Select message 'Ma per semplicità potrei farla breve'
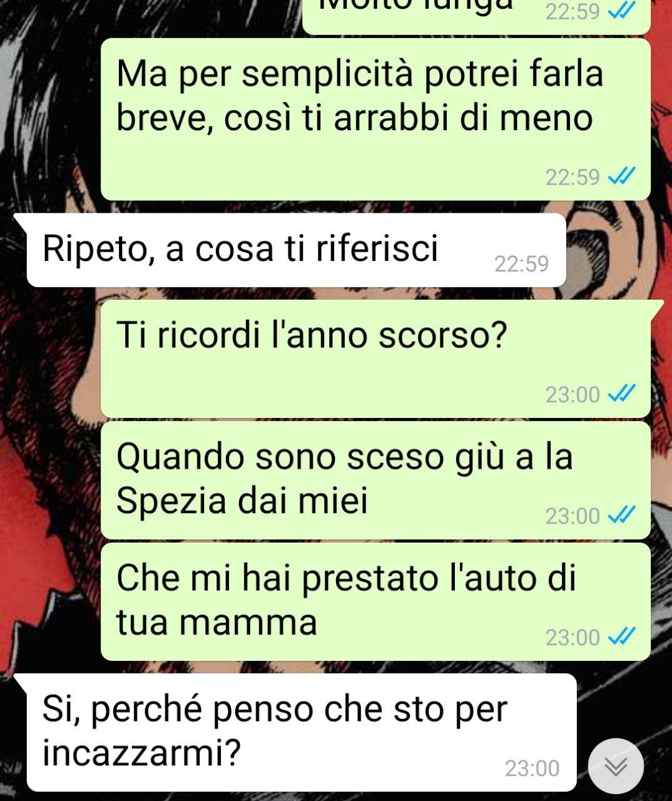The height and width of the screenshot is (801, 672). pos(375,119)
